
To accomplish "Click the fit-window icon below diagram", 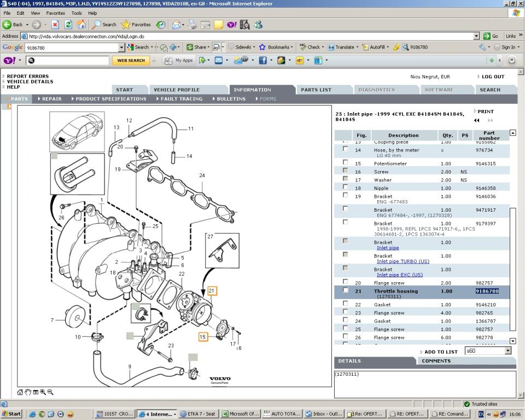I will (x=36, y=392).
